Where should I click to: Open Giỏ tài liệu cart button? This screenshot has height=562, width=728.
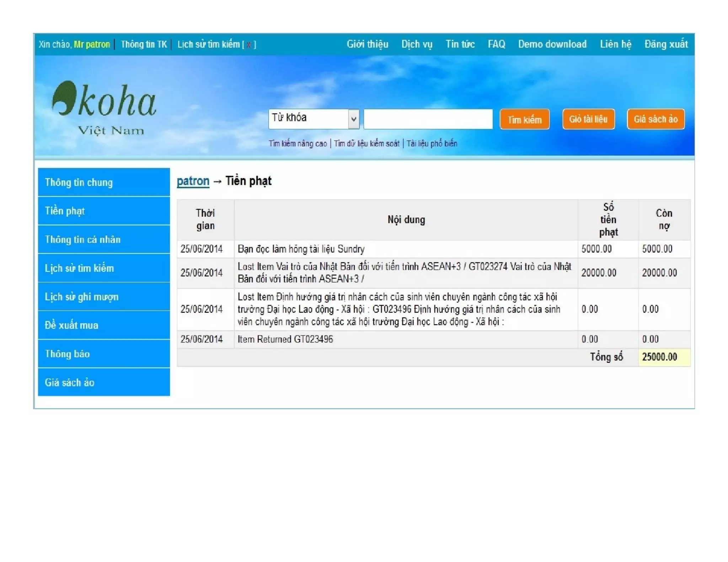588,119
